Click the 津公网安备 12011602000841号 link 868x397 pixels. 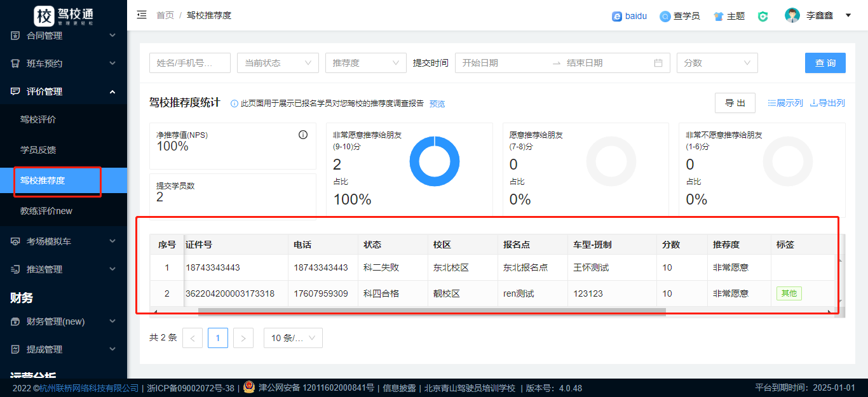(x=316, y=388)
